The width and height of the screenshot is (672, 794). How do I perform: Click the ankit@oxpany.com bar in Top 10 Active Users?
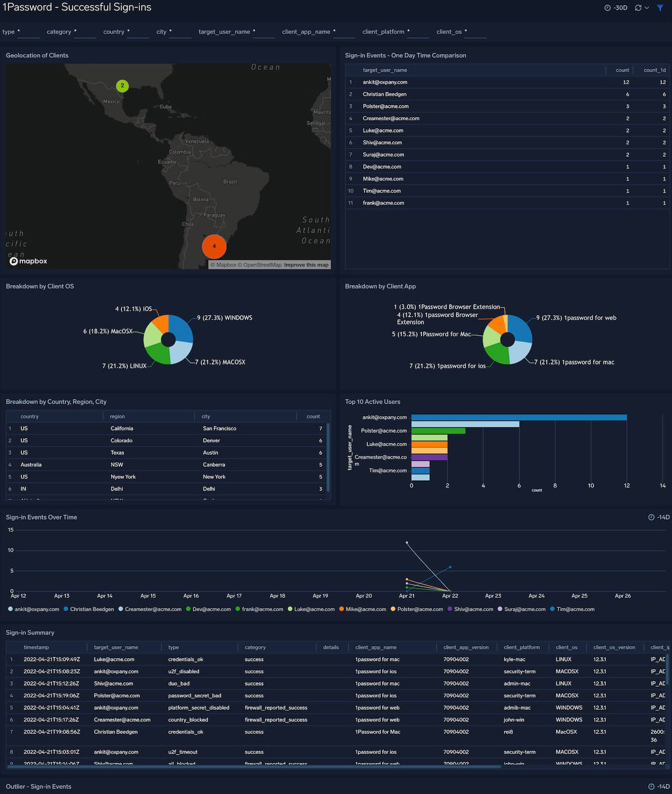point(519,418)
